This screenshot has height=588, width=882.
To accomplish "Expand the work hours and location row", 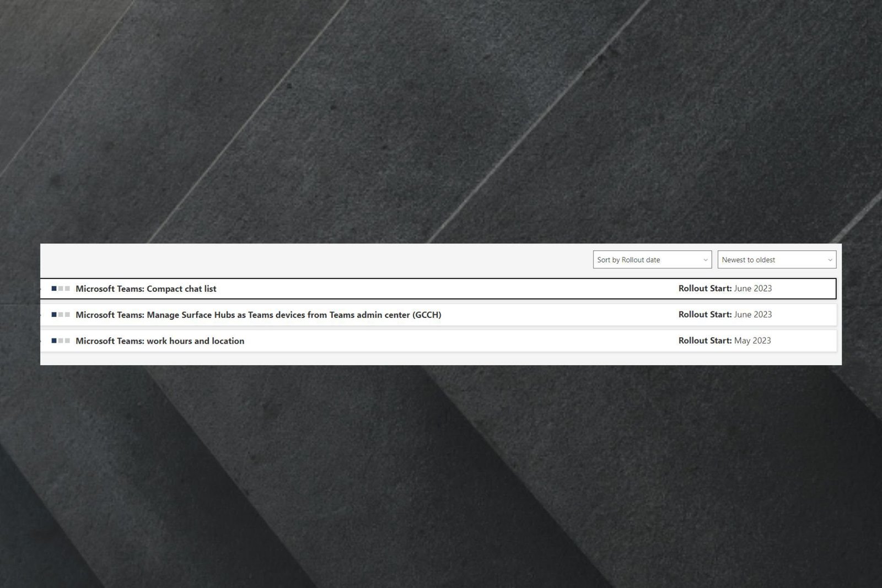I will (x=438, y=341).
